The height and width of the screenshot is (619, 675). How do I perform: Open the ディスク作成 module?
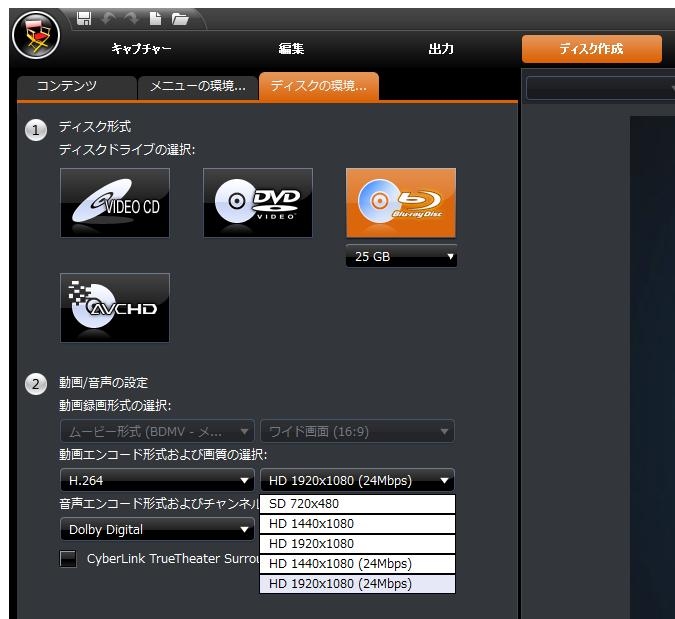tap(591, 49)
